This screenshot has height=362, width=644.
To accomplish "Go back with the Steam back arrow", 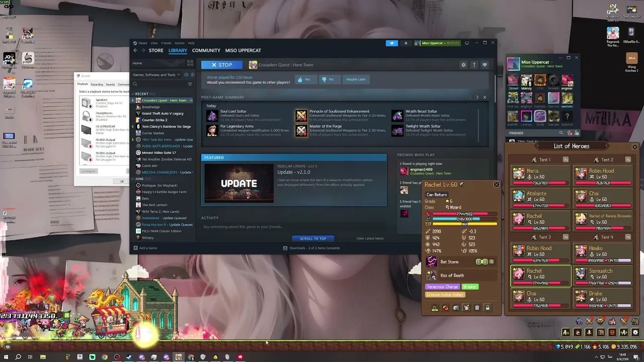I will click(x=135, y=50).
